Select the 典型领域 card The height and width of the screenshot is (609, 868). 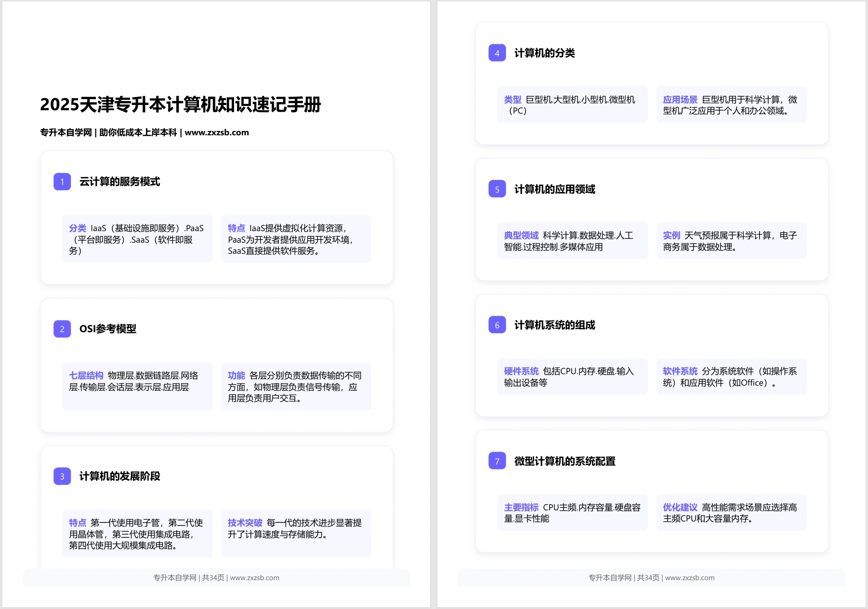[572, 241]
